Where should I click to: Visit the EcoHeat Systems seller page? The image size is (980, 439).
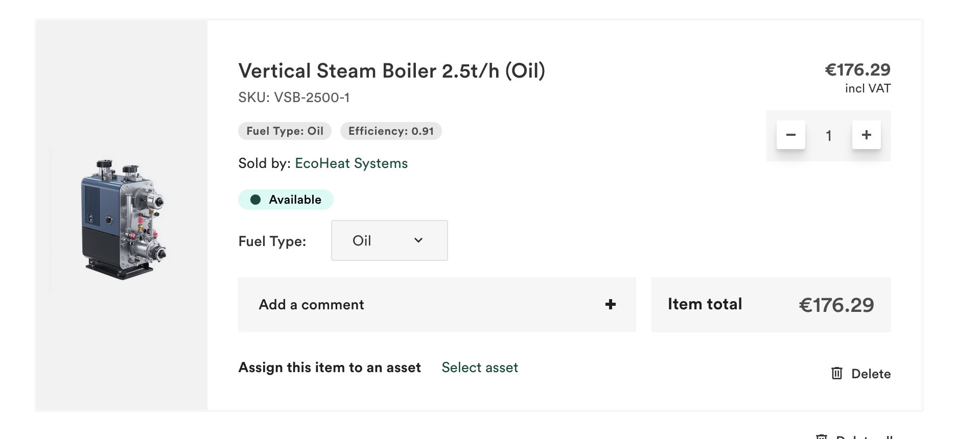coord(351,163)
